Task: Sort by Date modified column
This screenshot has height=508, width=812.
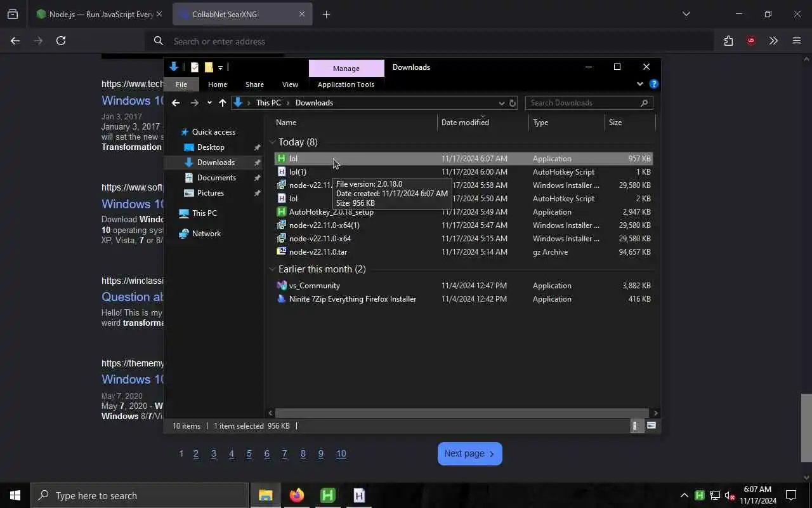Action: [483, 123]
